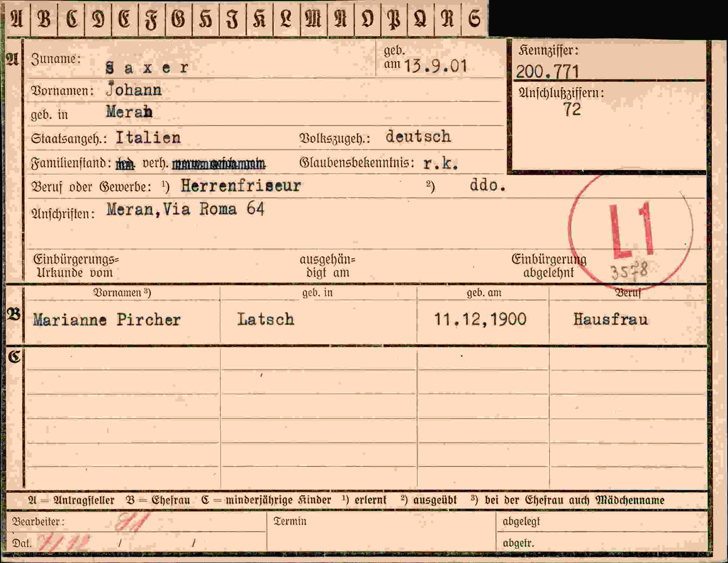Screen dimensions: 728x563
Task: Click the 'B = Ehefrau' legend text
Action: pyautogui.click(x=158, y=500)
